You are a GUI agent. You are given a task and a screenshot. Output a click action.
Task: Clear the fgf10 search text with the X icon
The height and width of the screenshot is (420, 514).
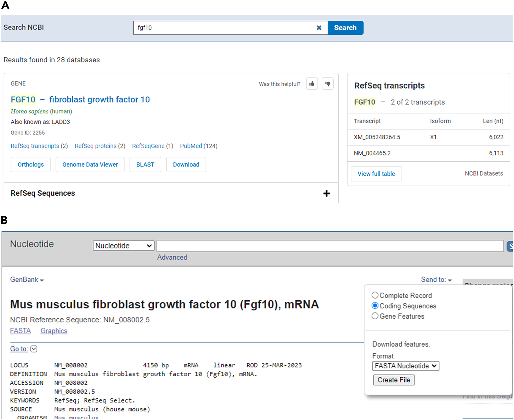319,28
